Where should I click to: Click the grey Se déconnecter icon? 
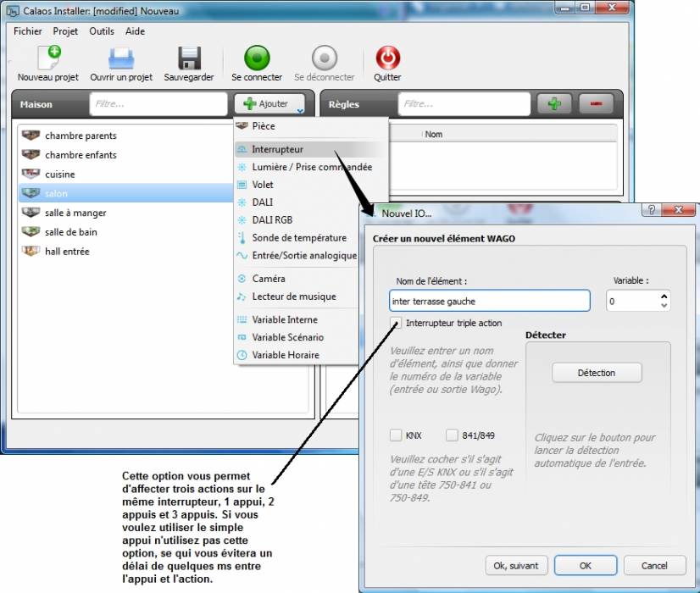pos(325,58)
